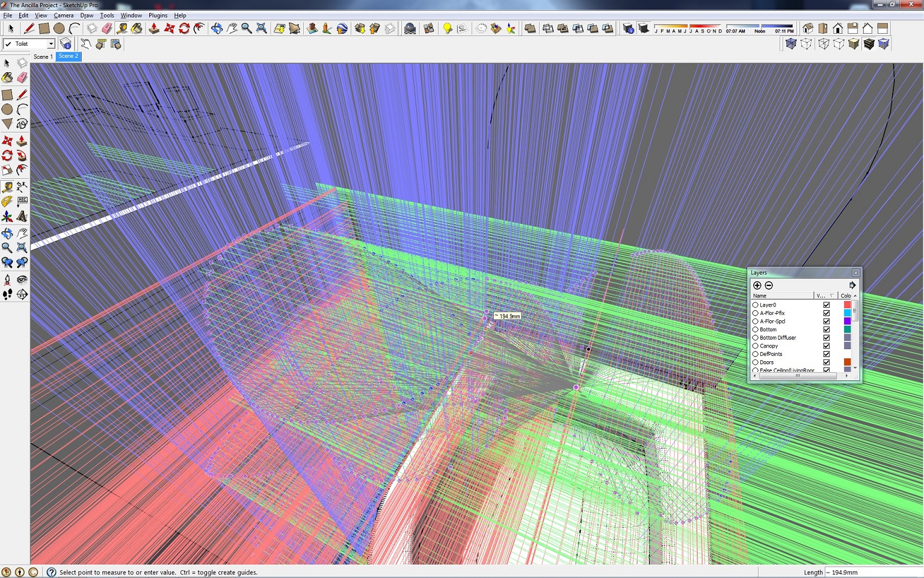Switch to Monochrome face style
Screen dimensions: 924x578
[884, 44]
